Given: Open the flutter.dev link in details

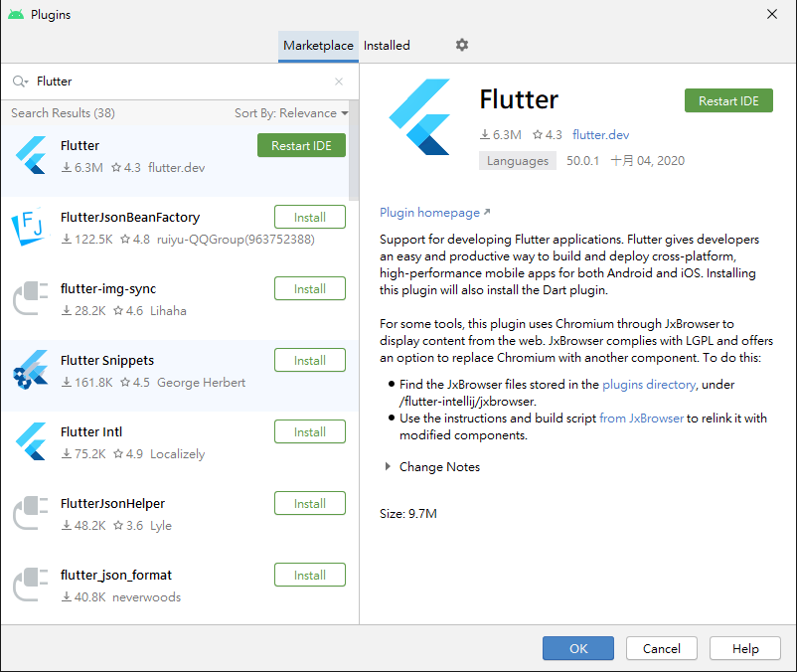Looking at the screenshot, I should (x=601, y=135).
